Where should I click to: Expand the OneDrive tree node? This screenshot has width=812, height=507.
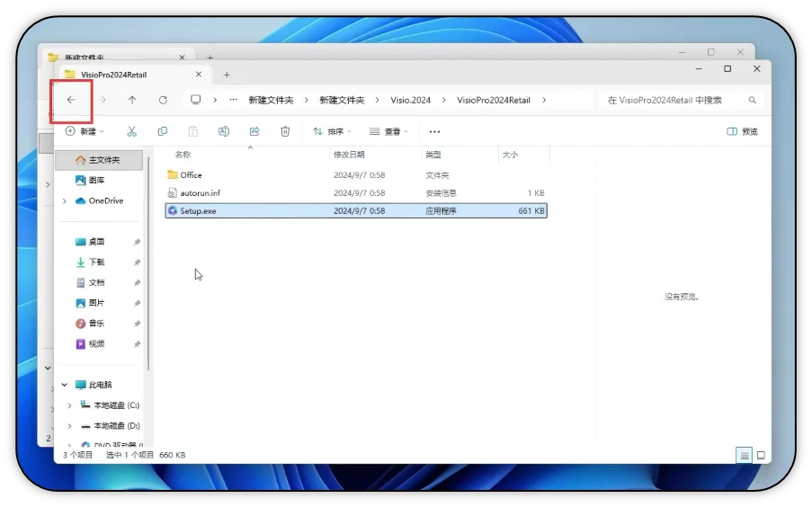click(x=64, y=200)
